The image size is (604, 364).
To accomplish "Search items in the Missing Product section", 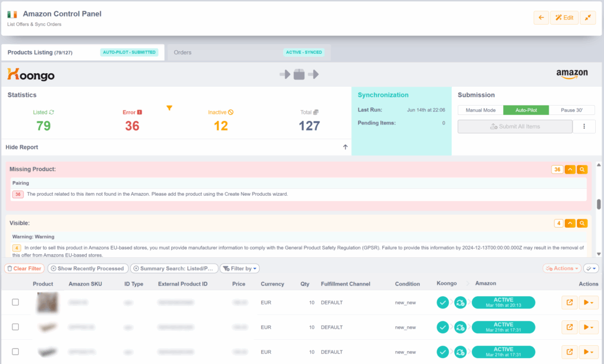I will pos(582,169).
